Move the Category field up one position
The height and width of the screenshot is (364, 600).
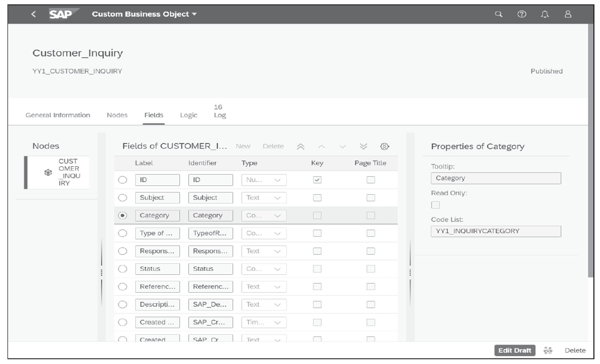tap(322, 147)
